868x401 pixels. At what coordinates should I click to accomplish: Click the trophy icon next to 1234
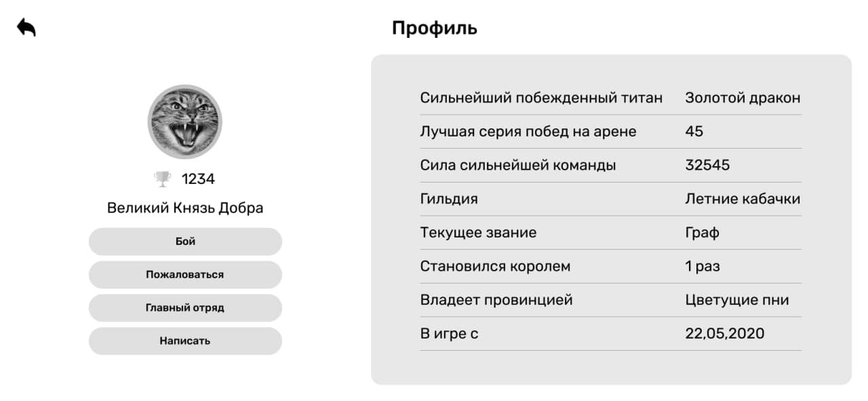[163, 179]
